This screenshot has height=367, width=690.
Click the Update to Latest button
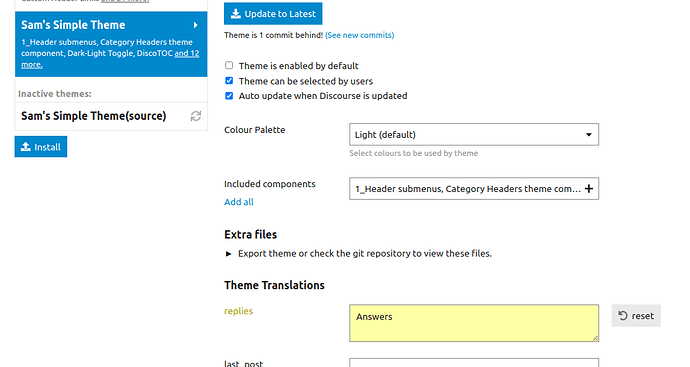[273, 14]
